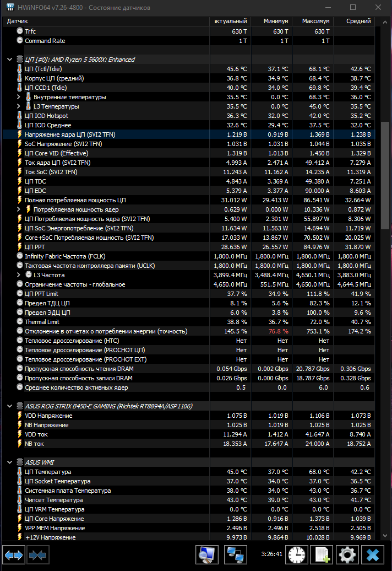This screenshot has height=571, width=392.
Task: Select the Тепловое дросселирование (HTC) row
Action: 189,341
